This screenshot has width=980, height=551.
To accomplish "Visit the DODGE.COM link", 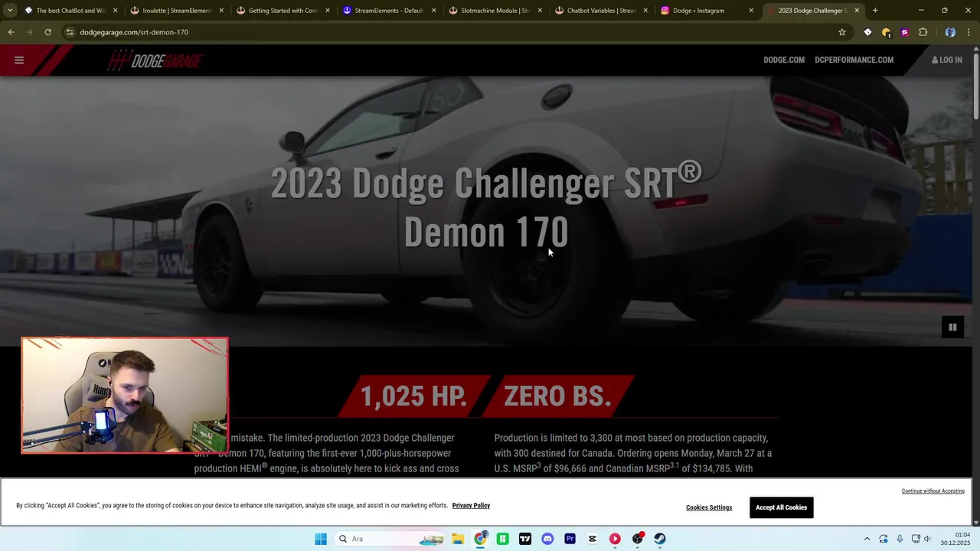I will [784, 60].
